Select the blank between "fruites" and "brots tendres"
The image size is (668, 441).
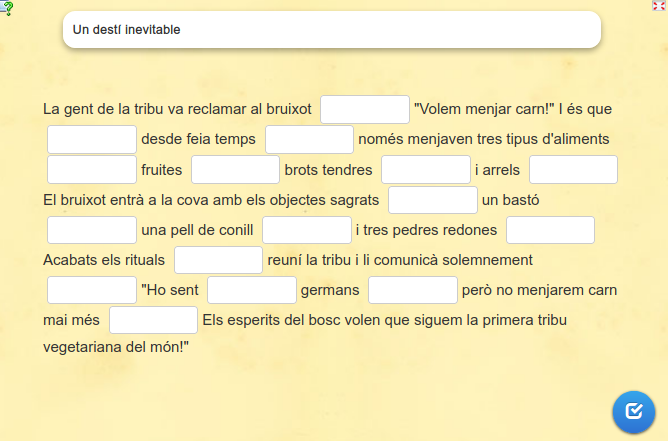pos(235,170)
